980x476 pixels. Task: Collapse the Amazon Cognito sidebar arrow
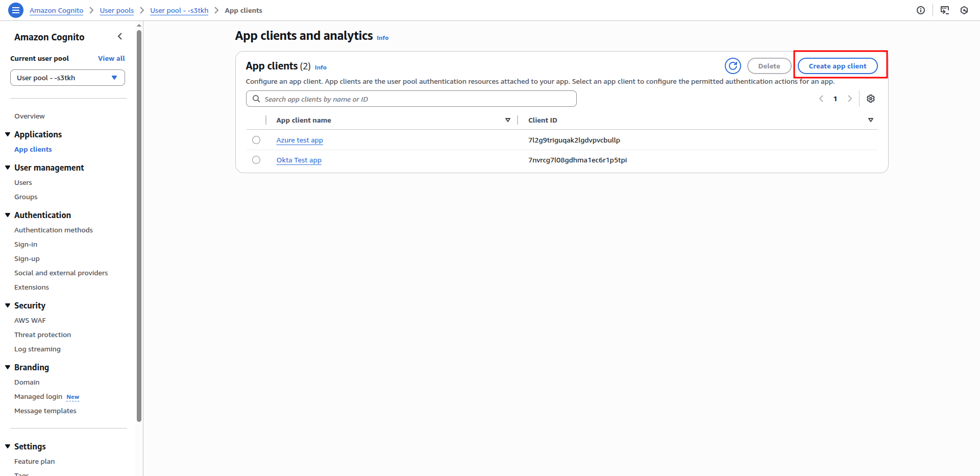point(120,36)
